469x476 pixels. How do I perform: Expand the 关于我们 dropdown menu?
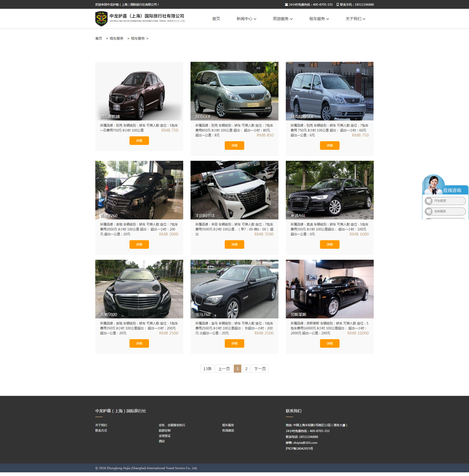coord(355,19)
